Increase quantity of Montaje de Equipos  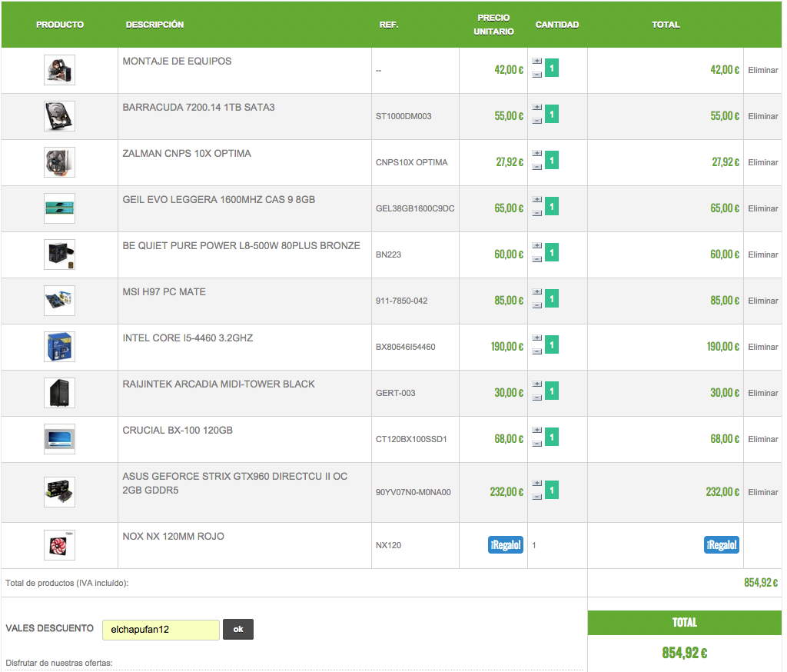(536, 62)
